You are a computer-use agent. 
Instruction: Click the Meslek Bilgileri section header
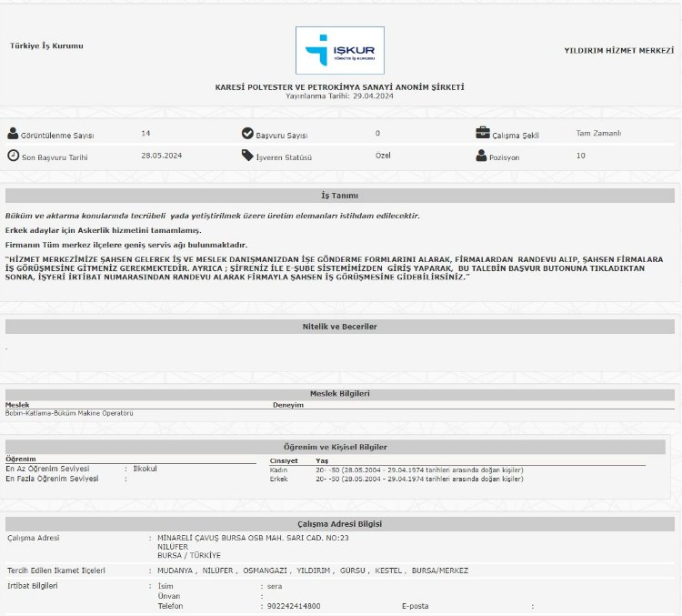tap(340, 394)
